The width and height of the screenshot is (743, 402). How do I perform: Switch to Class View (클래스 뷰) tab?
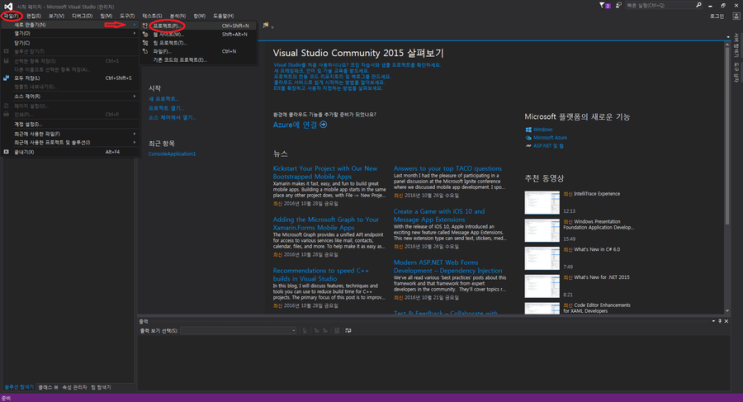48,387
